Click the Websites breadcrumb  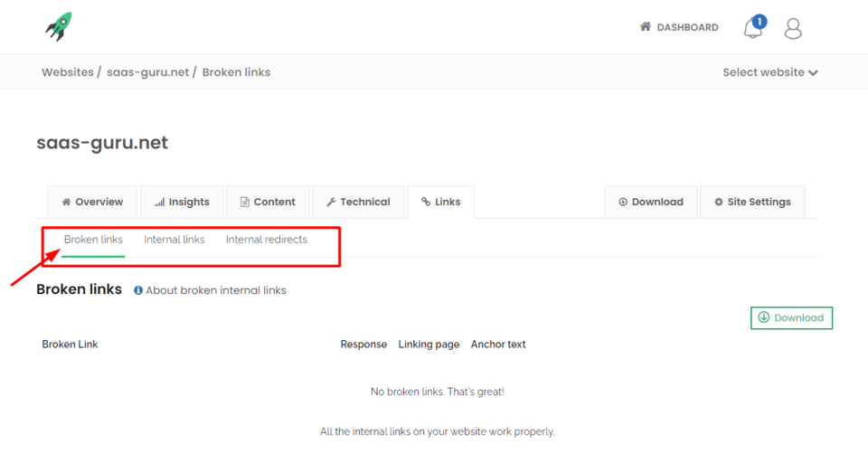tap(68, 72)
